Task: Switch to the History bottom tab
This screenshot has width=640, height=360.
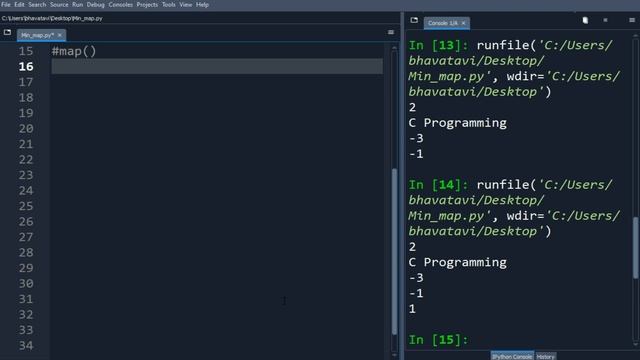Action: coord(545,356)
